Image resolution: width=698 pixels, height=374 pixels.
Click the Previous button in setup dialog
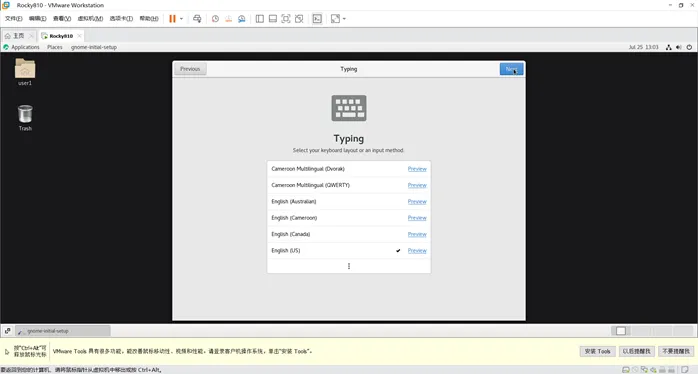(190, 69)
